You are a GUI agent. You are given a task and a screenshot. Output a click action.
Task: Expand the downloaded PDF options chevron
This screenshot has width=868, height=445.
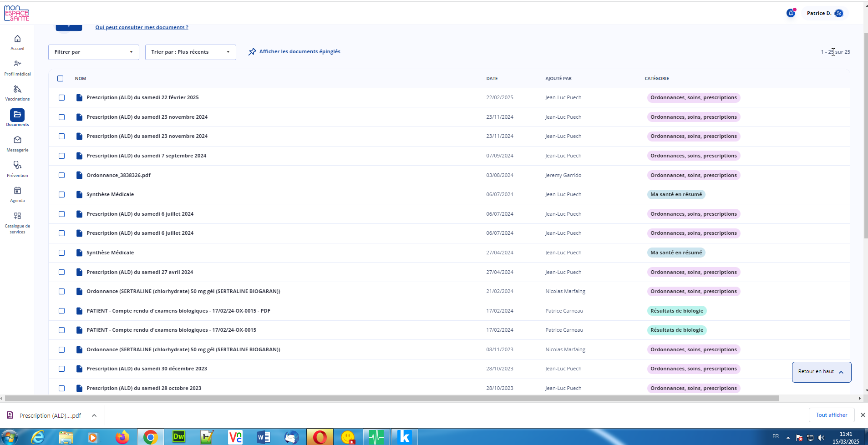point(94,415)
